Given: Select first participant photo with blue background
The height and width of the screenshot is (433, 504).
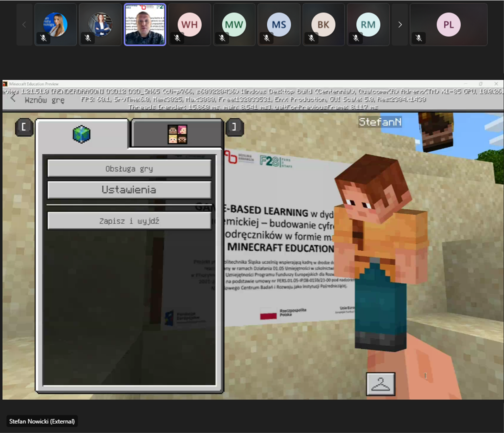Looking at the screenshot, I should (x=55, y=25).
